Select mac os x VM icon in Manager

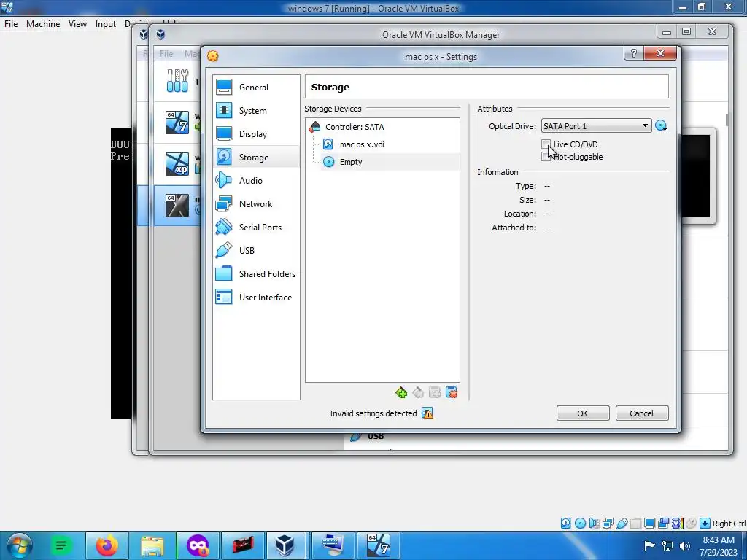pos(177,205)
